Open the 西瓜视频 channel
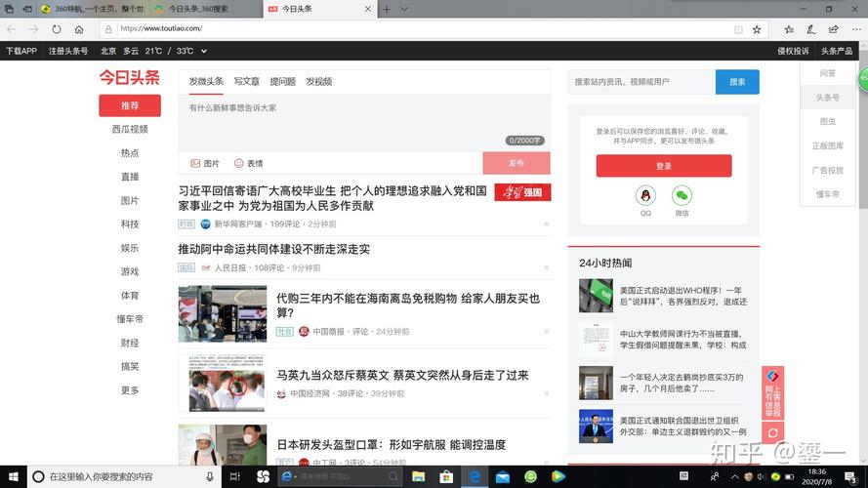This screenshot has height=488, width=868. [x=130, y=129]
